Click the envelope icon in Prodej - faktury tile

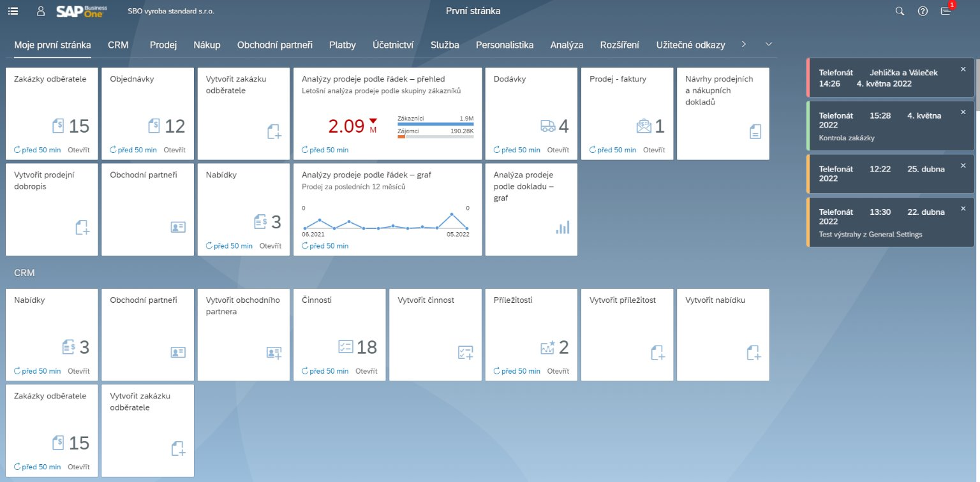click(x=644, y=126)
